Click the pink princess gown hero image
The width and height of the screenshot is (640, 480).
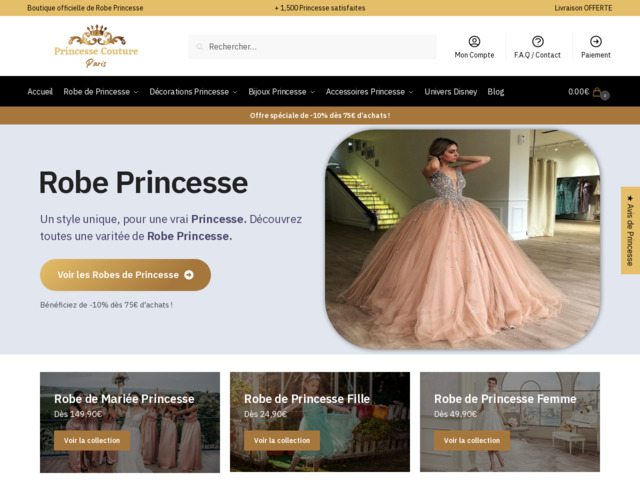tap(462, 238)
